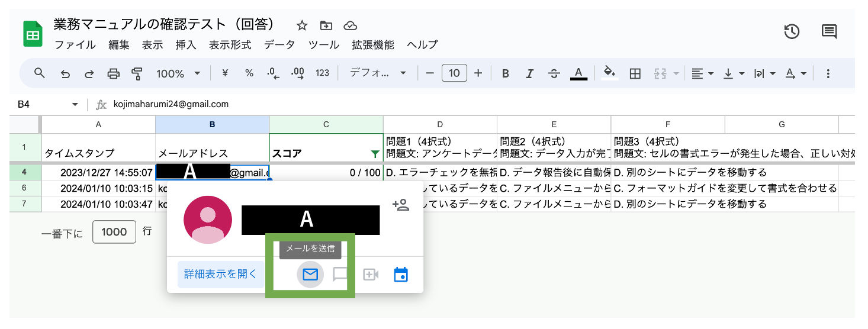This screenshot has width=868, height=329.
Task: Click the タイムスタンプ header cell
Action: click(98, 147)
